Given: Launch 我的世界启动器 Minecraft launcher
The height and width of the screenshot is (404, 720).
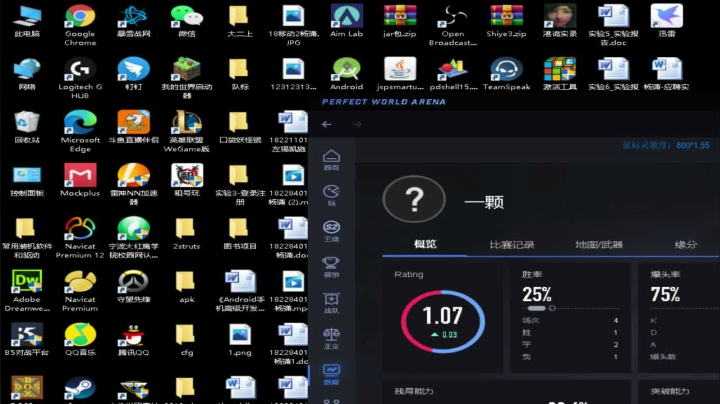Looking at the screenshot, I should (187, 79).
